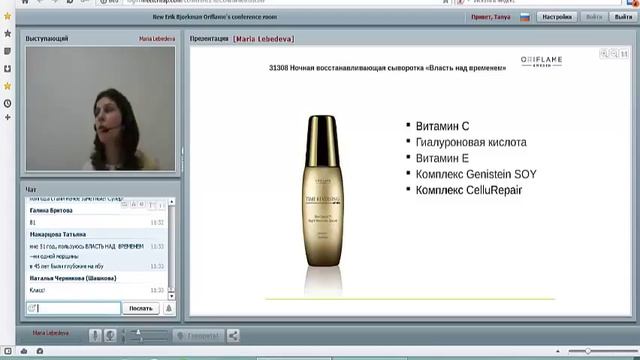Click the 'Комплекс Genistein SOY' bullet
The width and height of the screenshot is (640, 360).
(x=476, y=174)
